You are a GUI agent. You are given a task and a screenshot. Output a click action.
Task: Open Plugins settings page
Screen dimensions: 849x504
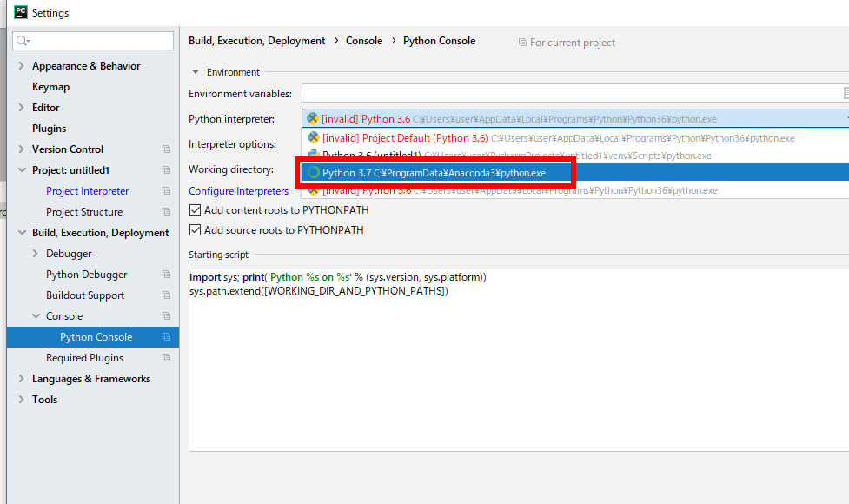50,129
